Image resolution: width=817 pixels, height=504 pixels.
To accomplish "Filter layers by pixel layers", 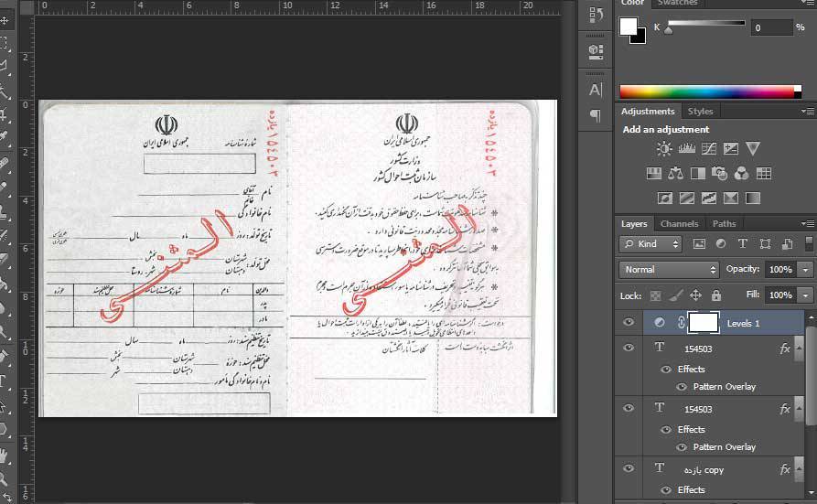I will click(699, 243).
